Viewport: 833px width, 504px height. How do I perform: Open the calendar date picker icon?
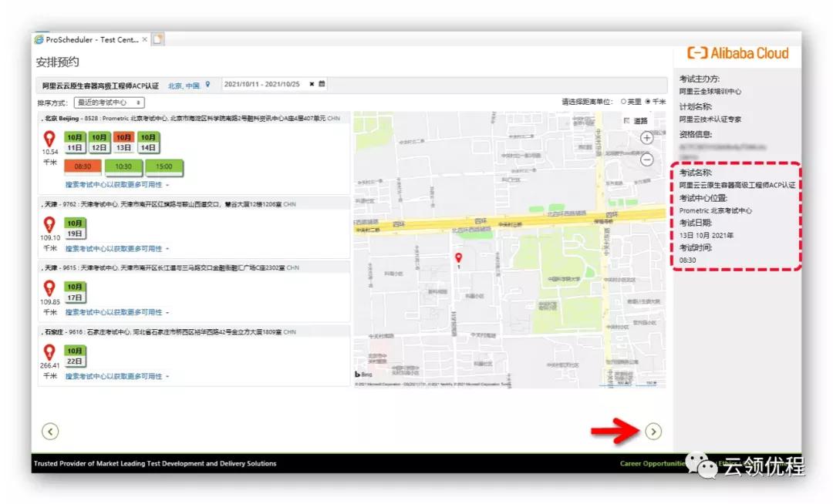(322, 84)
